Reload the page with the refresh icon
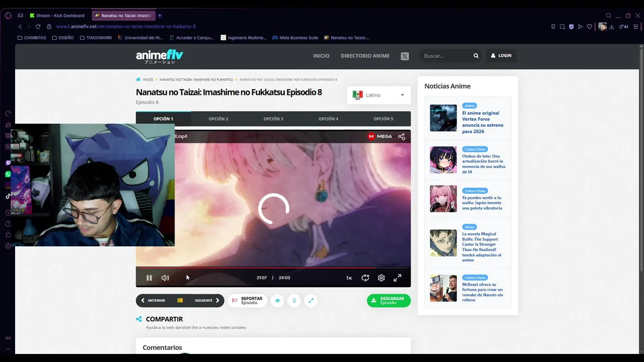This screenshot has height=362, width=644. pos(38,27)
